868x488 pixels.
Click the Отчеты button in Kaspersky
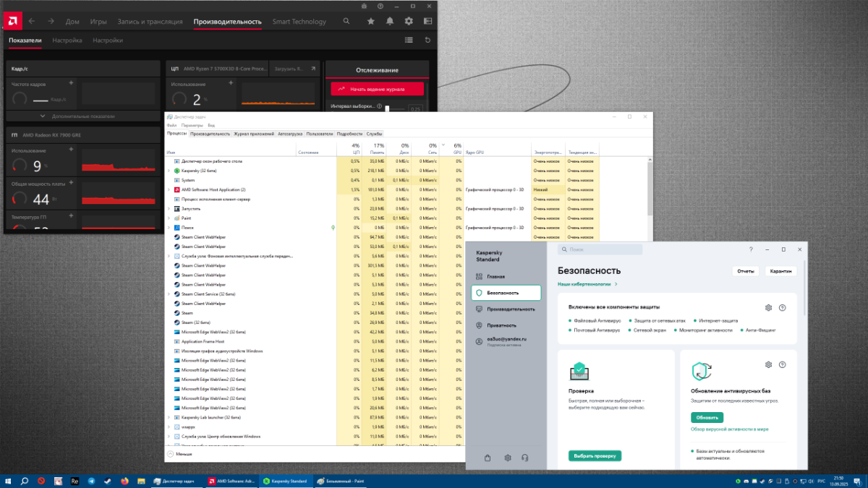(x=745, y=271)
